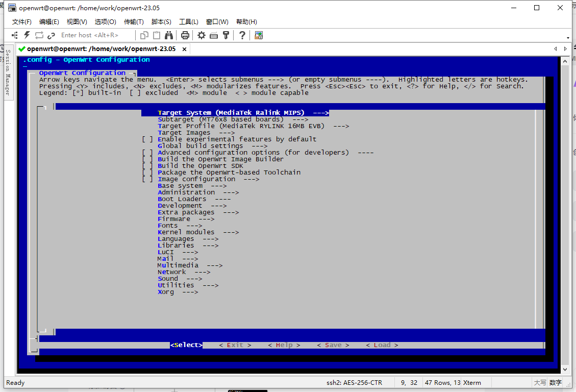Click ssh2: AES-256-CTR status bar text
Viewport: 576px width, 392px height.
354,383
